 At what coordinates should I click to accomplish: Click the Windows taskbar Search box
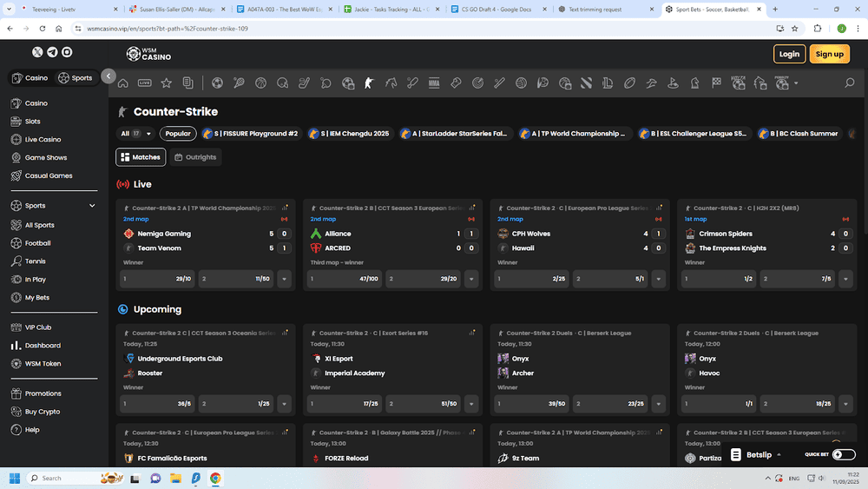pos(75,479)
